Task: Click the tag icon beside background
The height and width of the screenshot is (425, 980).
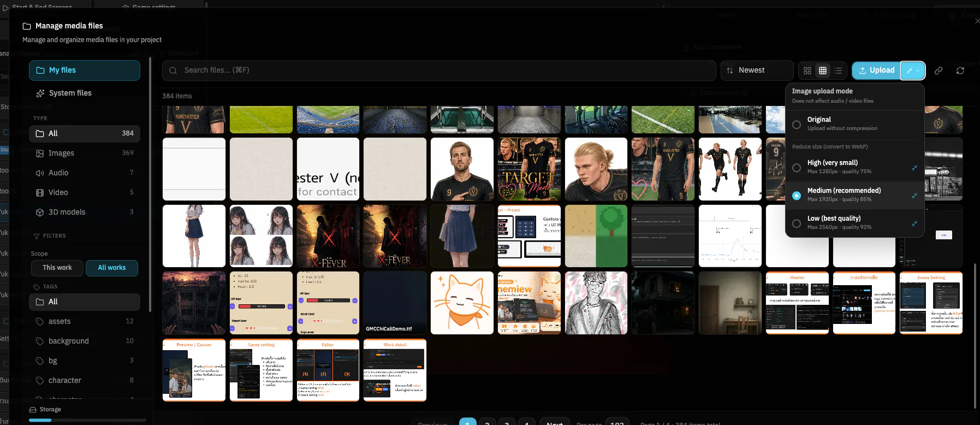Action: pos(40,341)
